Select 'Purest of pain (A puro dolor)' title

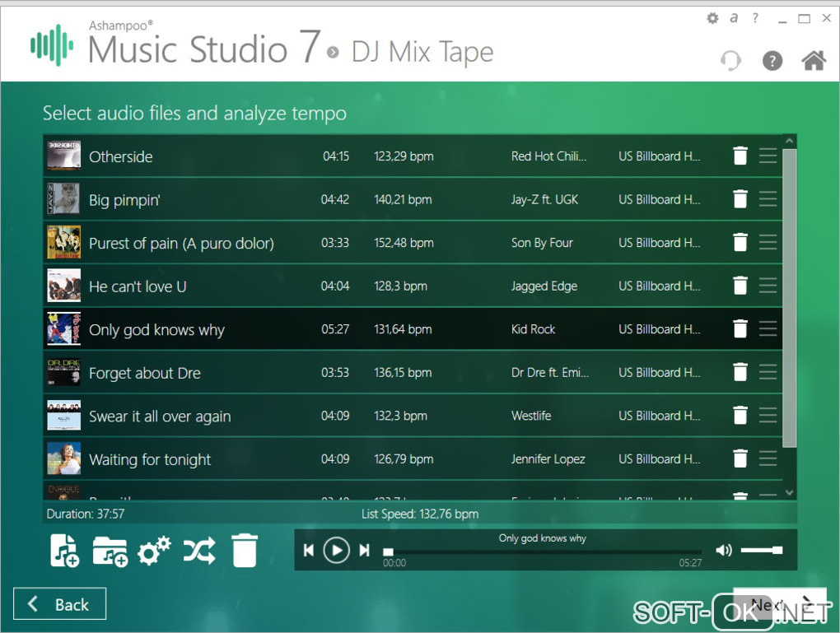pyautogui.click(x=181, y=243)
